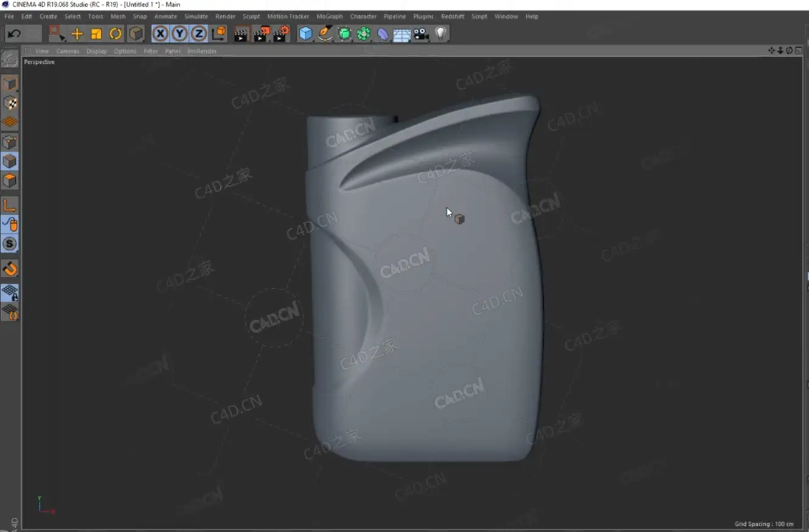809x532 pixels.
Task: Open the MoGraph menu
Action: pyautogui.click(x=330, y=16)
